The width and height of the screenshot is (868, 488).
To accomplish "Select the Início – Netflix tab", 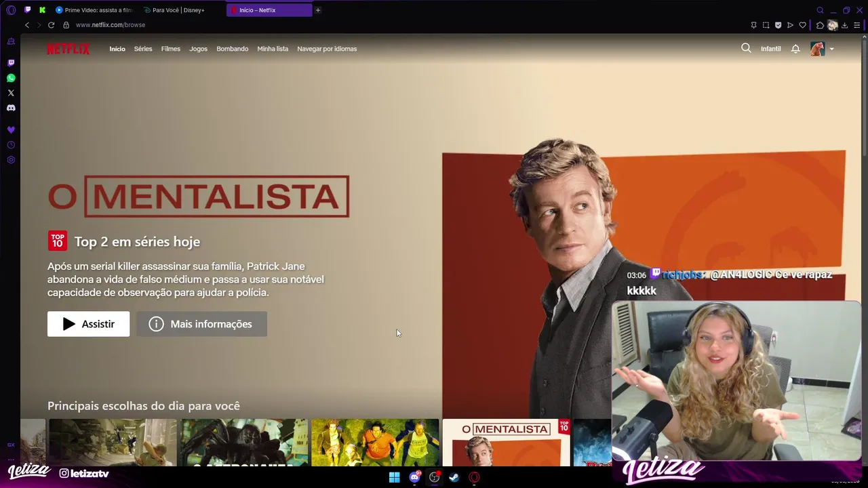I will (x=269, y=10).
